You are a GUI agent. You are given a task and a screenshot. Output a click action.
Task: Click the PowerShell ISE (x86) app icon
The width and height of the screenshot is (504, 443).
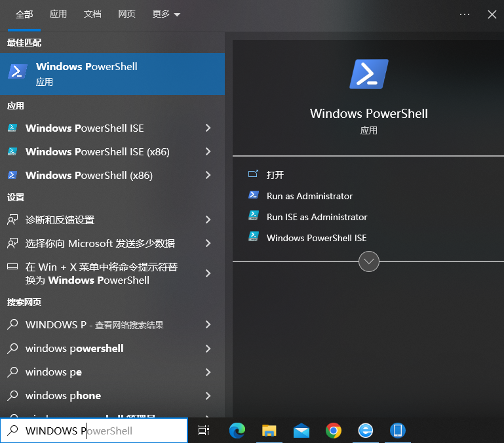click(12, 151)
